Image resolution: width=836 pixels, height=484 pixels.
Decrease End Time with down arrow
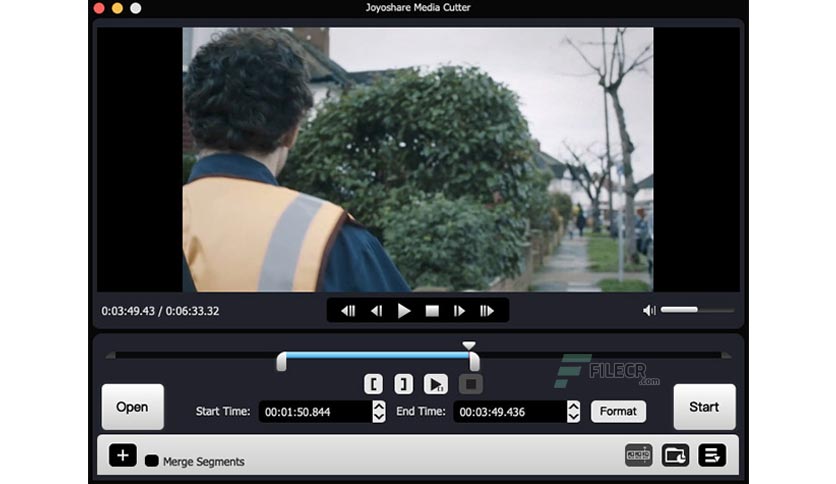[x=574, y=417]
